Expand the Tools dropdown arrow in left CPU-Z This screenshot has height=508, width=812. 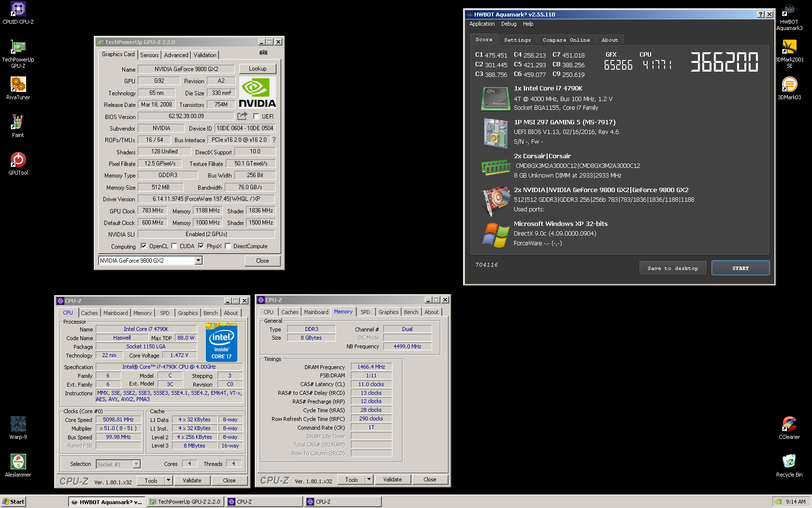tap(168, 480)
